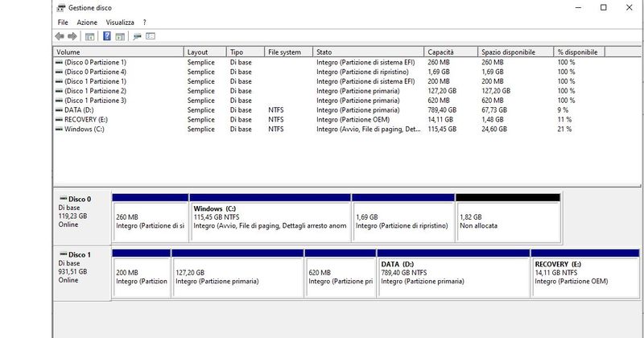The height and width of the screenshot is (338, 644).
Task: Select the (Disco 0 Partizione 1) volume row
Action: coord(329,63)
